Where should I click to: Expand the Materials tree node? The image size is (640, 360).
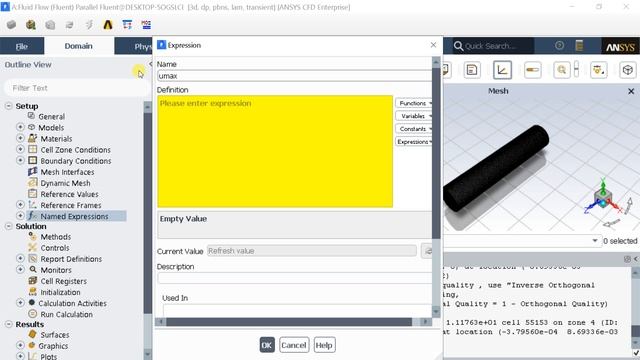coord(20,138)
